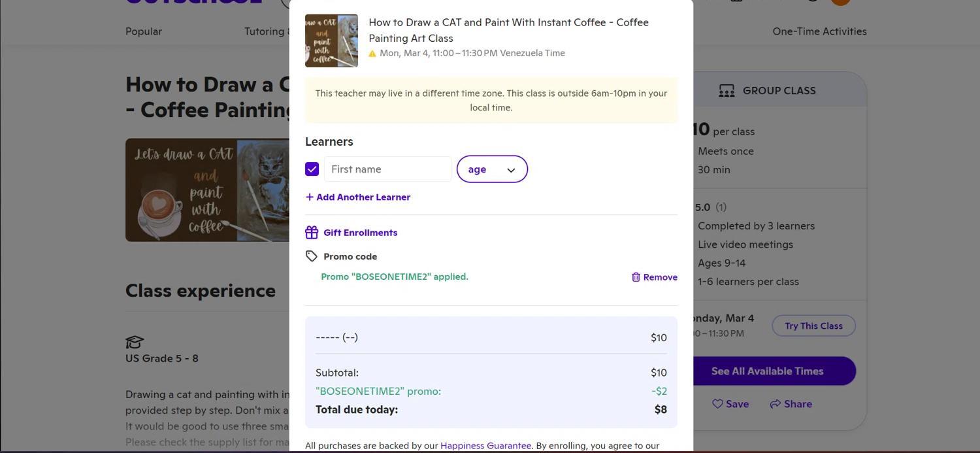
Task: Click the share arrow icon
Action: [x=775, y=404]
